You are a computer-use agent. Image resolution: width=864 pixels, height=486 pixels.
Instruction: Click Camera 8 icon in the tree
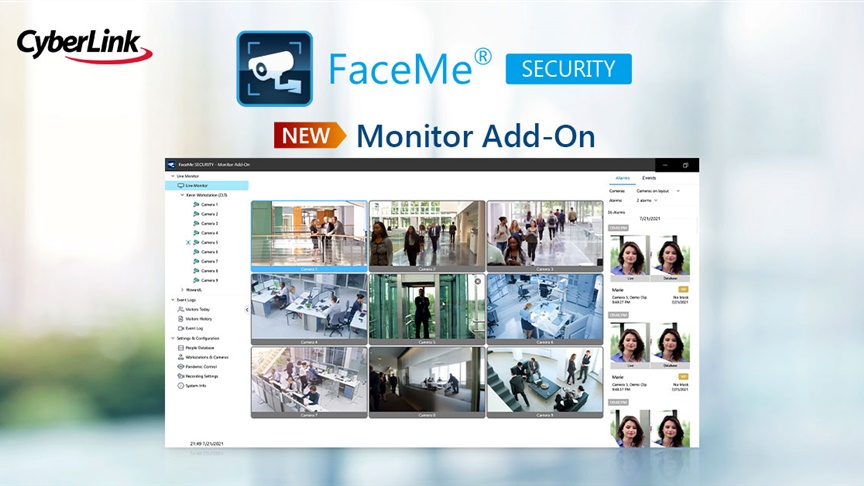[196, 271]
